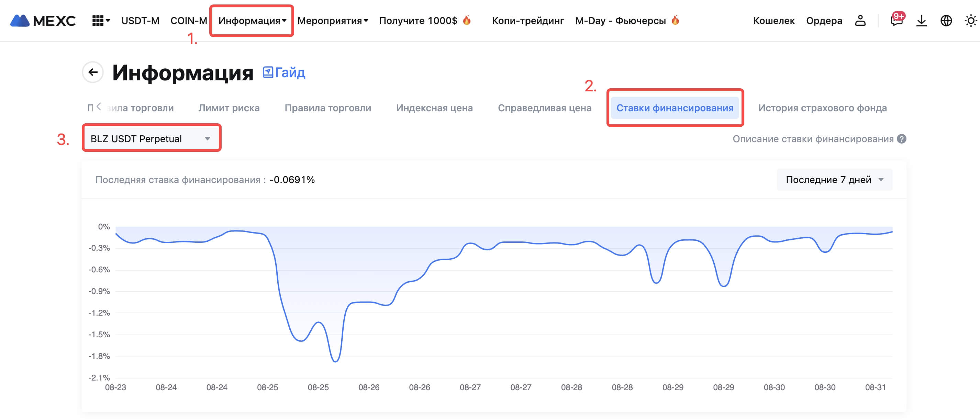980x419 pixels.
Task: Click the help question mark icon
Action: coord(901,139)
